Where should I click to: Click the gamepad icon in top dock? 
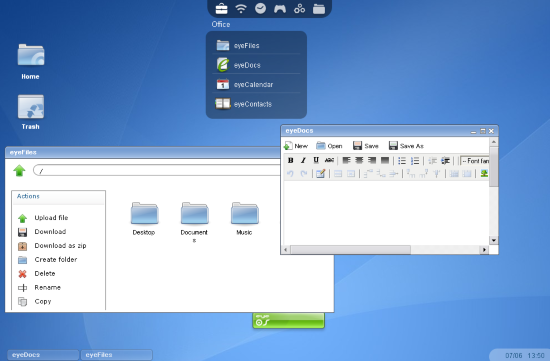coord(280,8)
